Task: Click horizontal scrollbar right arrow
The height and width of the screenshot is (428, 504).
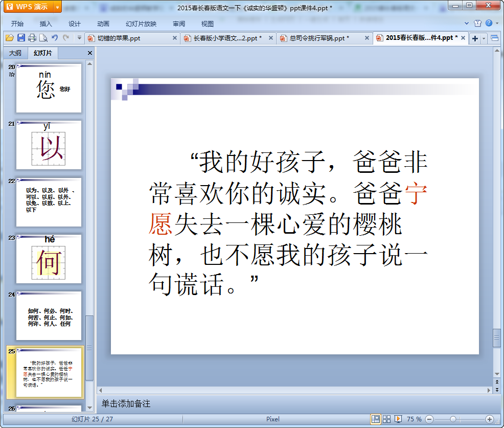Action: 489,390
